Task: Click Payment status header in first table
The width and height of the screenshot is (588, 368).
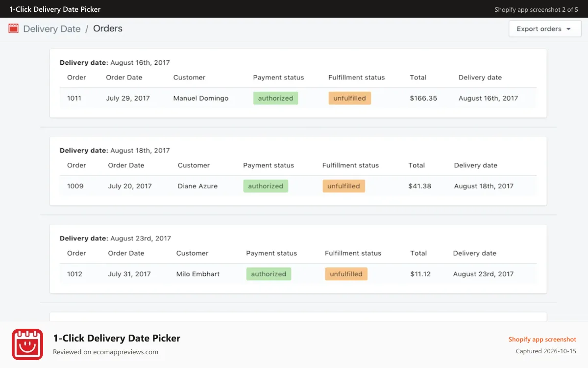Action: click(278, 78)
